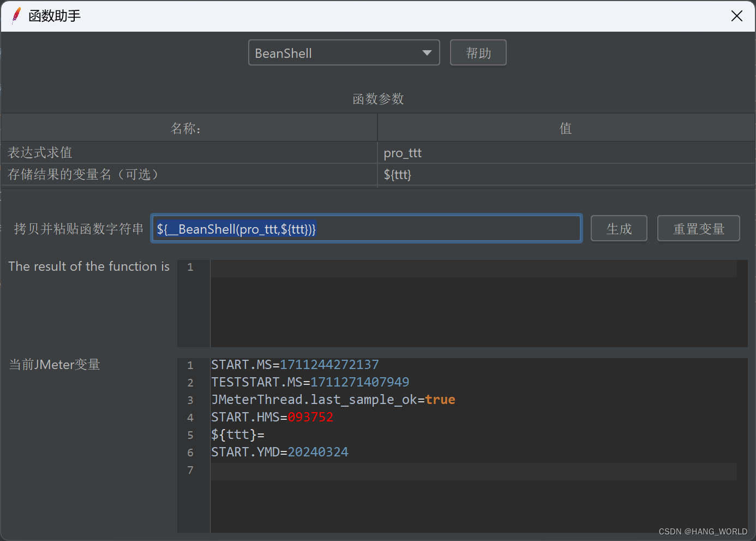This screenshot has width=756, height=541.
Task: Open the BeanShell function dropdown
Action: point(344,53)
